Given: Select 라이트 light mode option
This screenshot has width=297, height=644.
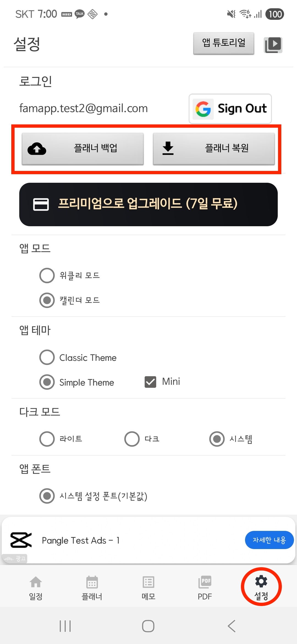Looking at the screenshot, I should [x=47, y=439].
